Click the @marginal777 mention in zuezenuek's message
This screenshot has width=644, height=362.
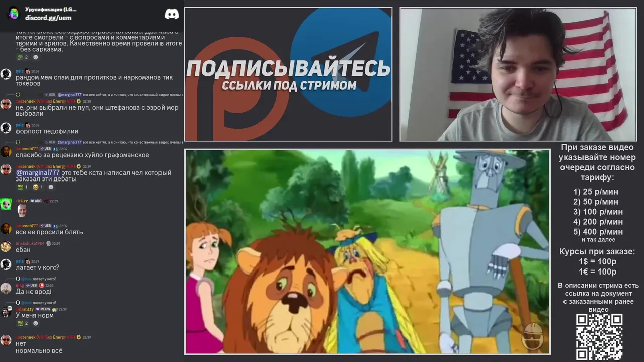pos(38,173)
